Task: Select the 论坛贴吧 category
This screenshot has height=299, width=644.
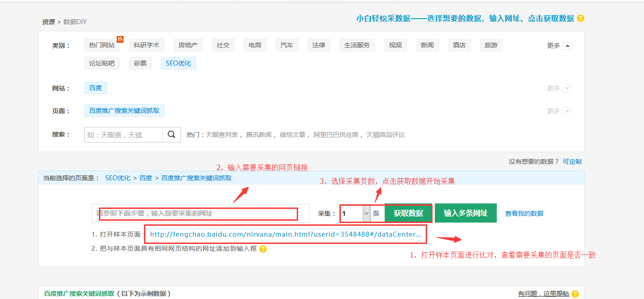Action: click(x=102, y=63)
